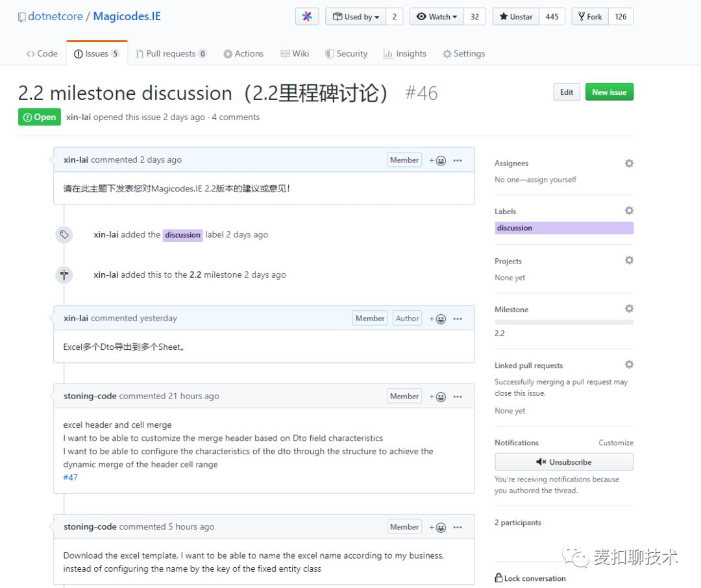Click the '5 hours ago' comment timestamp
Screen dimensions: 701x588
191,527
